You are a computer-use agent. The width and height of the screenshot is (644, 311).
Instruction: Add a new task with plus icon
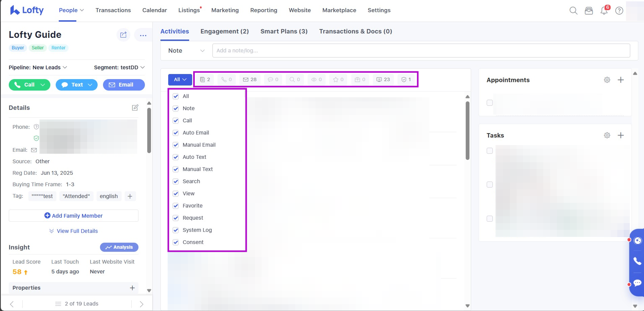point(621,135)
